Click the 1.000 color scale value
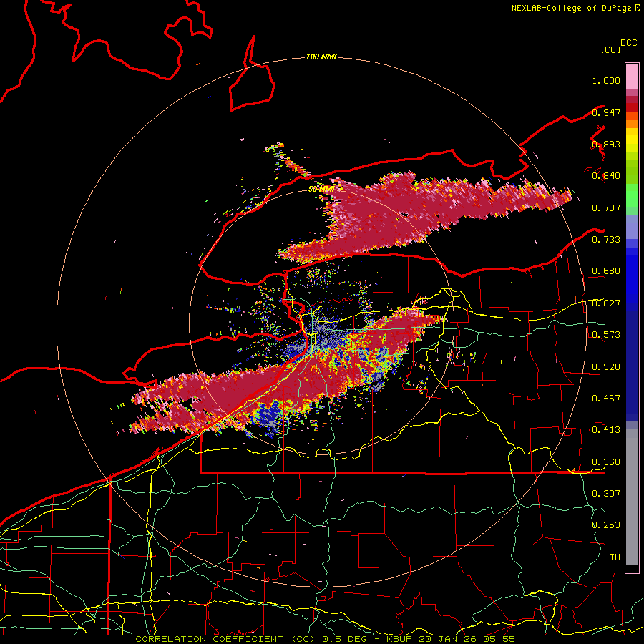The height and width of the screenshot is (644, 644). (x=606, y=80)
